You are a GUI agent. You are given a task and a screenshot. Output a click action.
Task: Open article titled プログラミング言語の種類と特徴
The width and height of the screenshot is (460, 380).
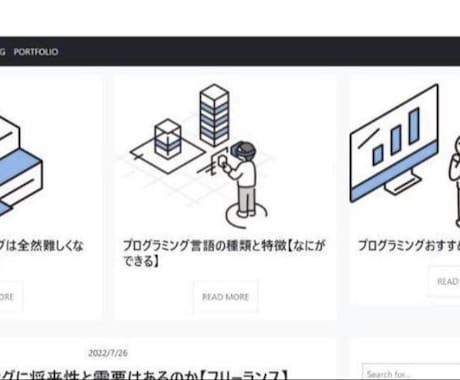(x=224, y=253)
